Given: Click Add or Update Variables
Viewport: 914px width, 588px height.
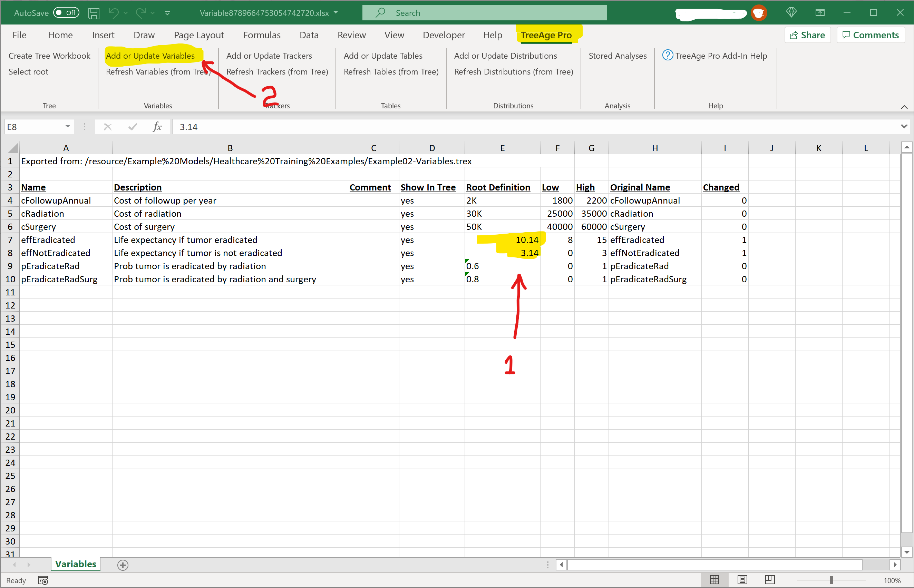Looking at the screenshot, I should point(150,56).
